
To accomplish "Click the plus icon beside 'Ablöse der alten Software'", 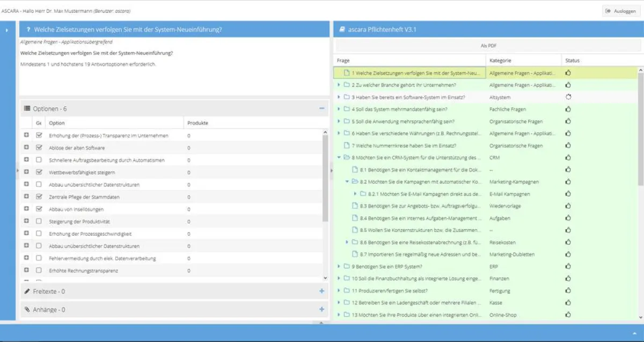I will 26,148.
